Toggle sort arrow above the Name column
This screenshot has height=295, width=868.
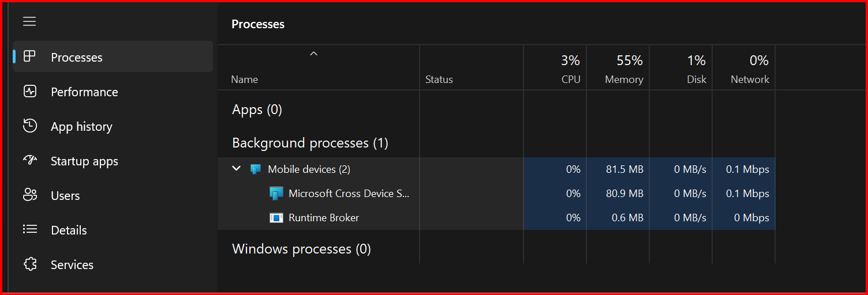click(313, 54)
